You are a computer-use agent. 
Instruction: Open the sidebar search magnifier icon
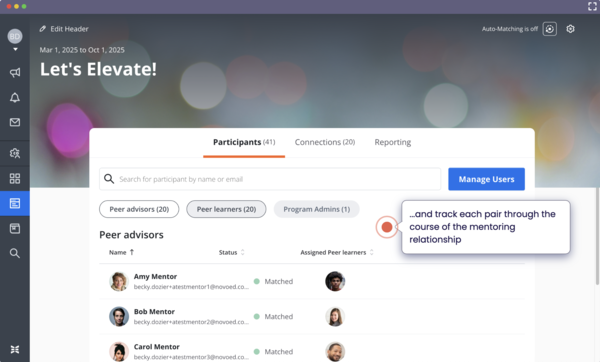[x=15, y=253]
